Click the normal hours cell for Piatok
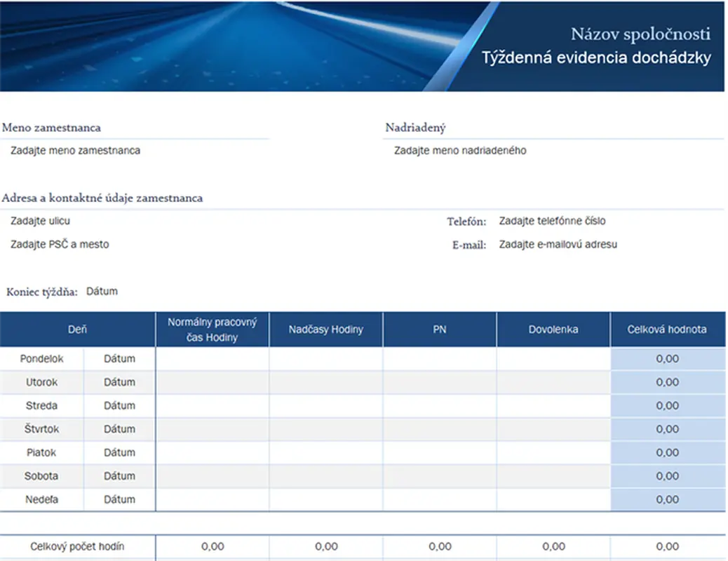 213,452
